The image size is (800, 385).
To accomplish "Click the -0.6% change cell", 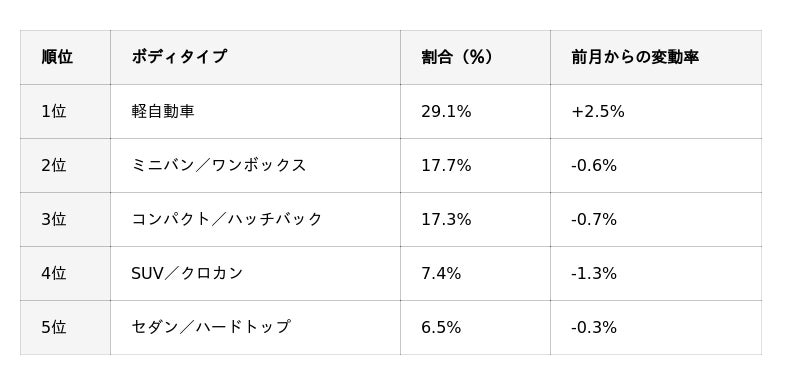I will (656, 165).
